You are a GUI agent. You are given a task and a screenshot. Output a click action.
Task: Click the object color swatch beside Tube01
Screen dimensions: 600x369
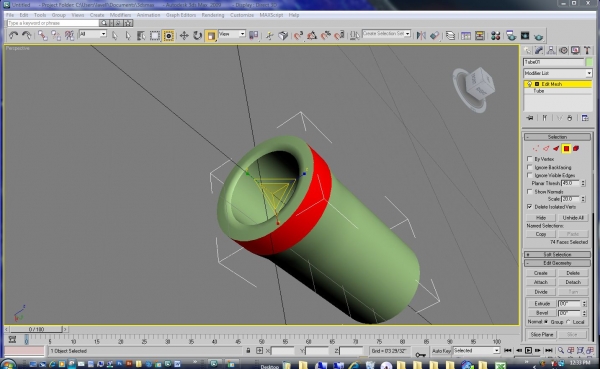coord(589,62)
